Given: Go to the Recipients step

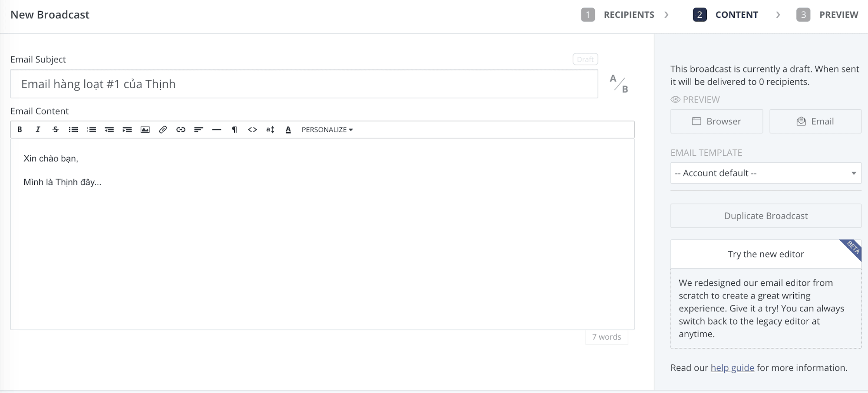Looking at the screenshot, I should (618, 15).
